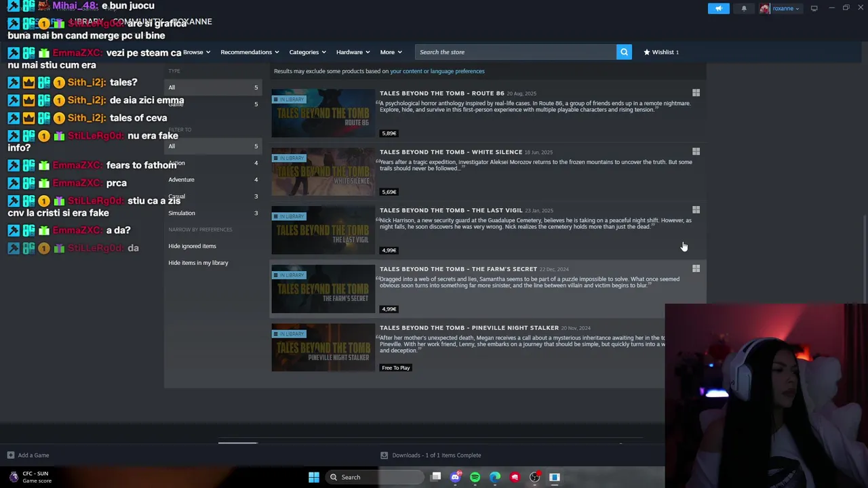This screenshot has width=868, height=488.
Task: Open Big Picture mode monitor icon
Action: click(x=814, y=8)
